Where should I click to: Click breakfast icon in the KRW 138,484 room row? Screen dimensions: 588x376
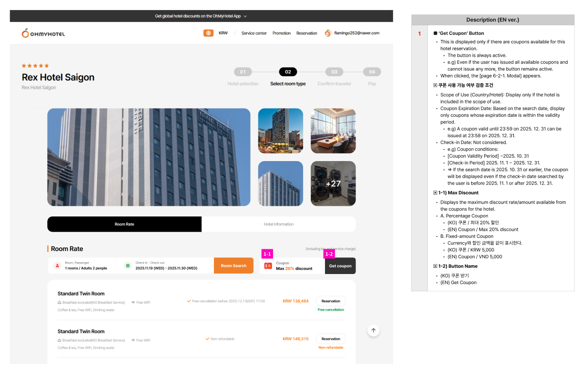(x=60, y=303)
